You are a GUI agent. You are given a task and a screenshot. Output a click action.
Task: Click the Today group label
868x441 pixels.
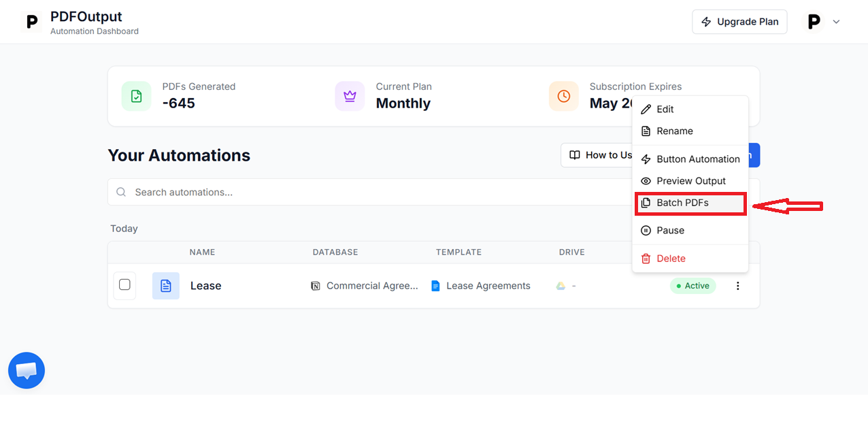point(124,229)
